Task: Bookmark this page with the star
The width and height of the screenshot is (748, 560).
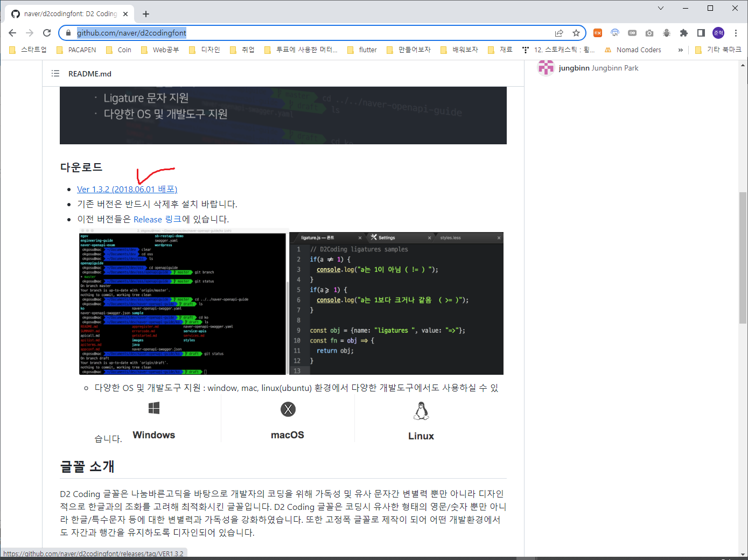Action: coord(576,33)
